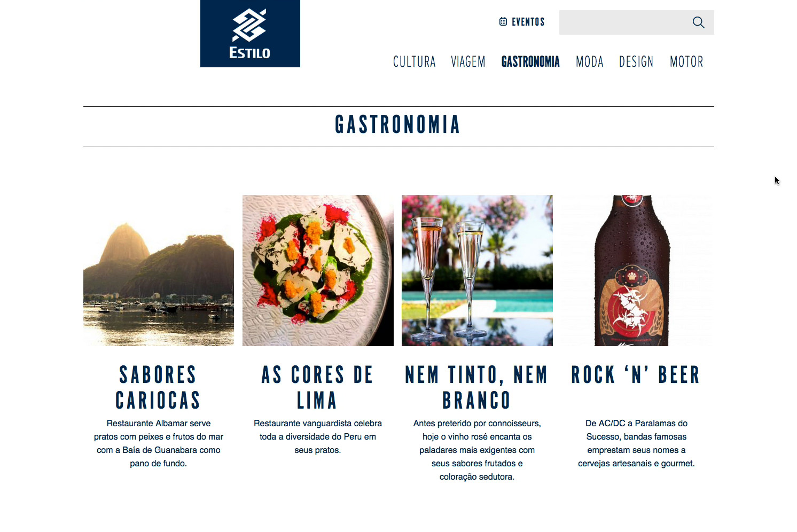Go to the Viagem section
This screenshot has height=532, width=797.
point(468,62)
